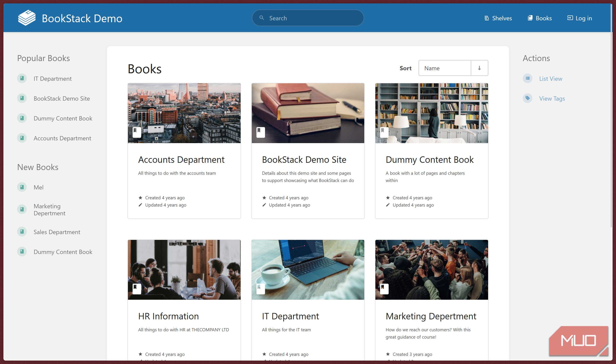Click the bookmark icon on Dummy Content Book cover
616x364 pixels.
tap(384, 132)
